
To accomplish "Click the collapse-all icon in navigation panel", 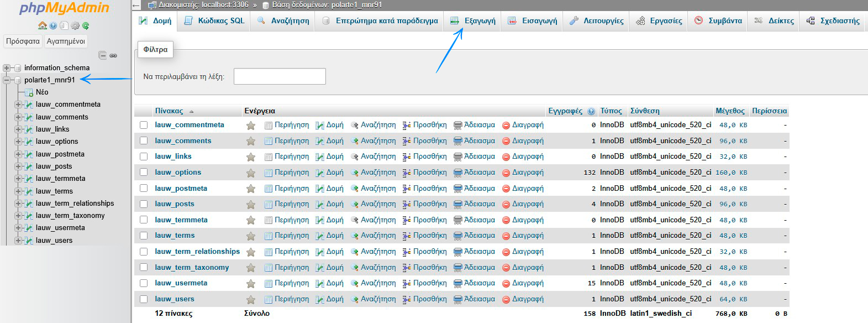I will pos(102,55).
